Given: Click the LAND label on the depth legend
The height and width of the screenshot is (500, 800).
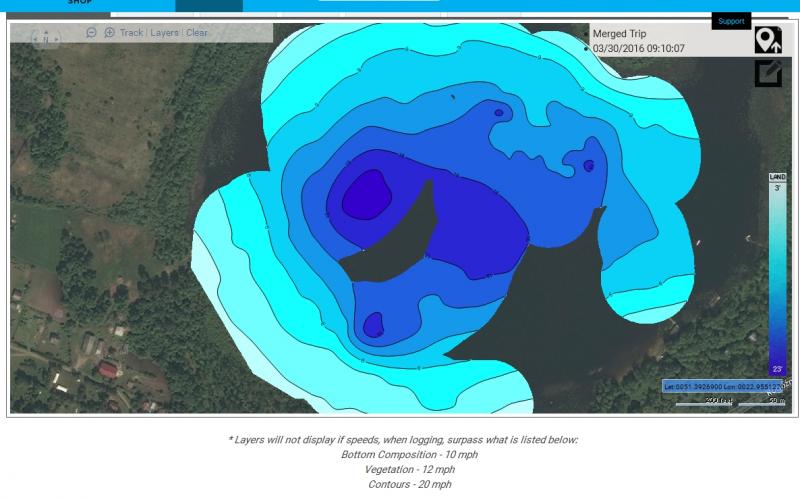Looking at the screenshot, I should point(777,177).
